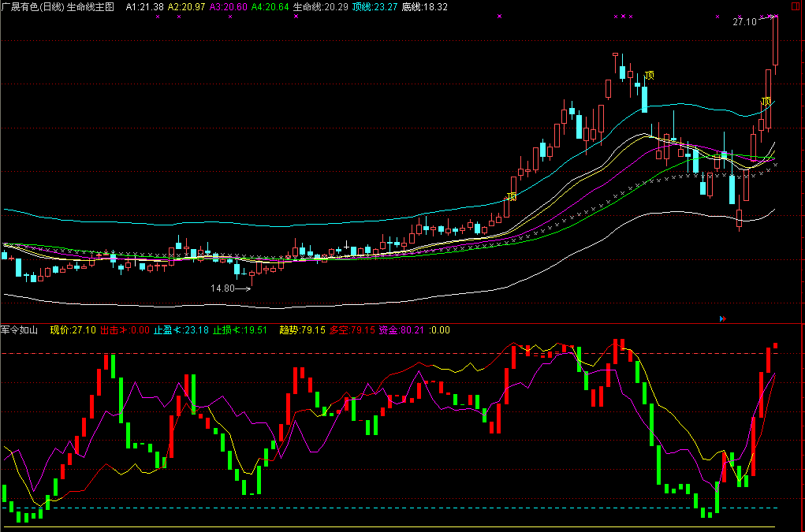Viewport: 805px width, 532px height.
Task: Click the cyan 顶线:23.27 readout
Action: (375, 6)
